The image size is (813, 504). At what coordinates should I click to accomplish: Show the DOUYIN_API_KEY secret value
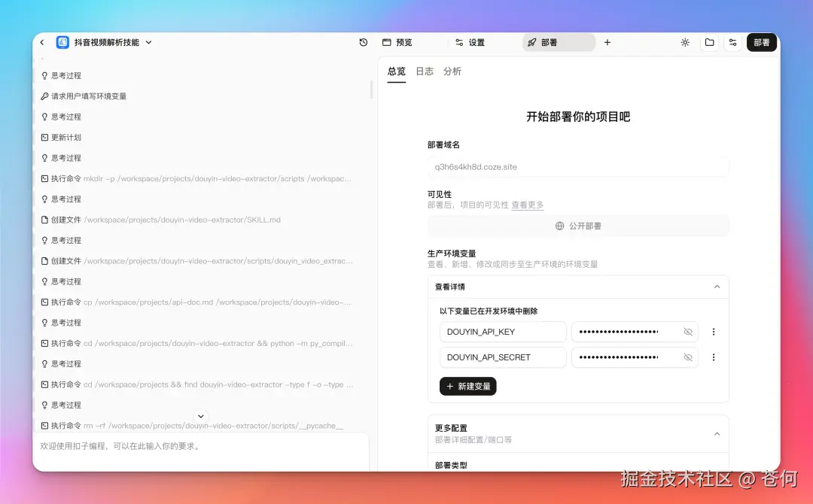pos(687,332)
